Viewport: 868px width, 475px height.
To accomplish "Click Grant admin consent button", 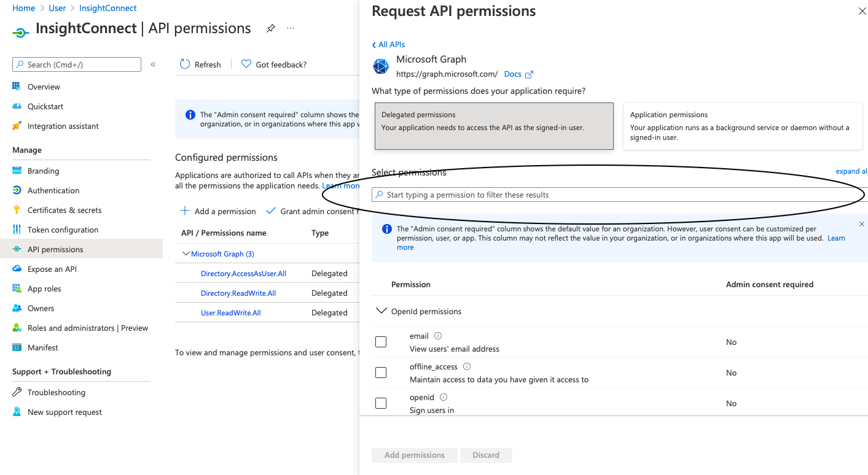I will [312, 211].
